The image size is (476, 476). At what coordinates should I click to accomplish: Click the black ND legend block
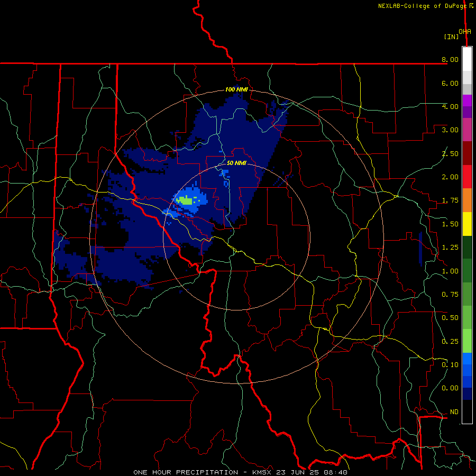point(467,411)
